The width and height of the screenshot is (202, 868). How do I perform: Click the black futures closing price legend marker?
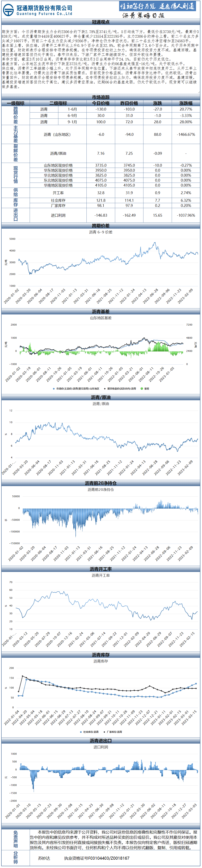[105, 388]
